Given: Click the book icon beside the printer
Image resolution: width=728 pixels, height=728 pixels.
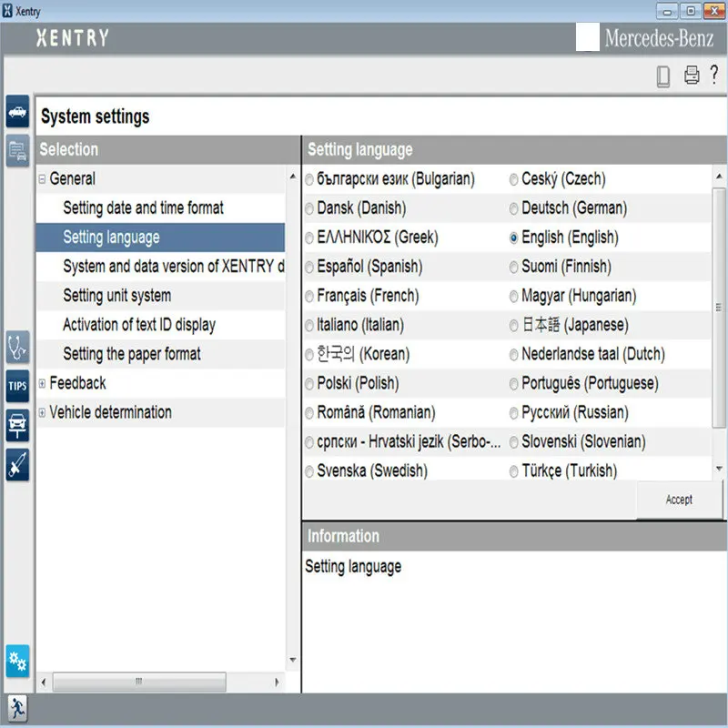Looking at the screenshot, I should click(x=663, y=76).
